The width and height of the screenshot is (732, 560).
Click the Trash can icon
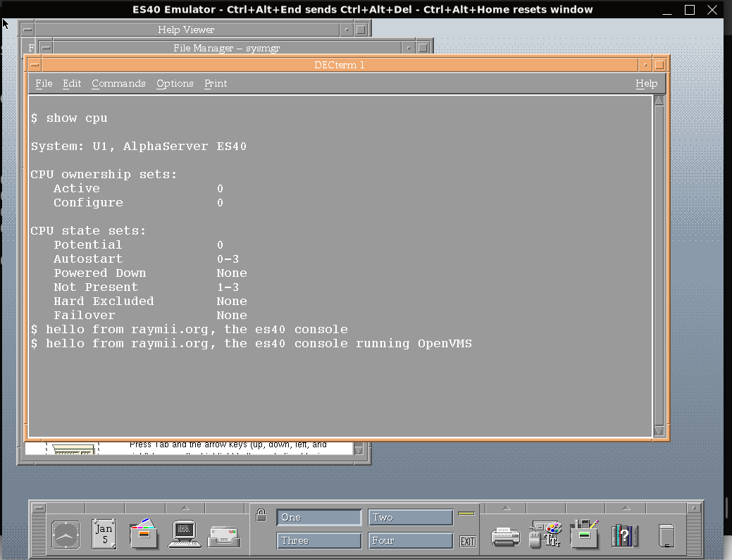(x=666, y=536)
